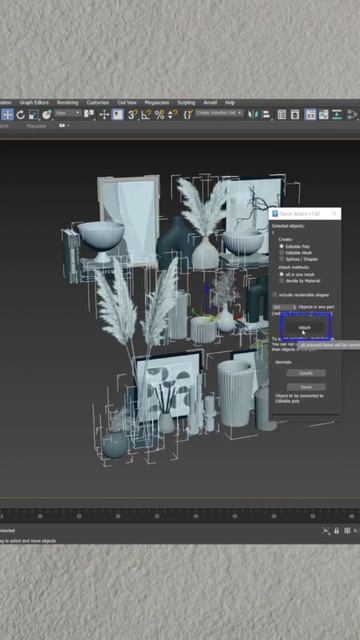The width and height of the screenshot is (360, 640).
Task: Select the Editable Mesh radio button
Action: (282, 253)
